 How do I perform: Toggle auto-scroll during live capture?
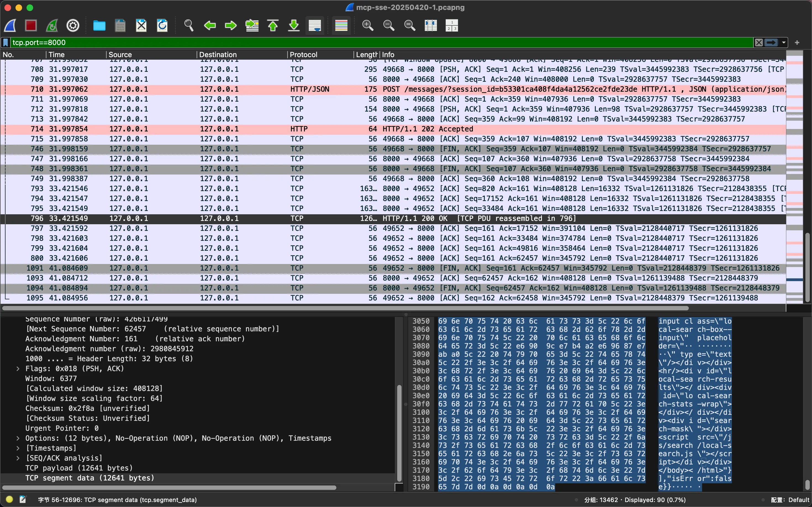[315, 25]
